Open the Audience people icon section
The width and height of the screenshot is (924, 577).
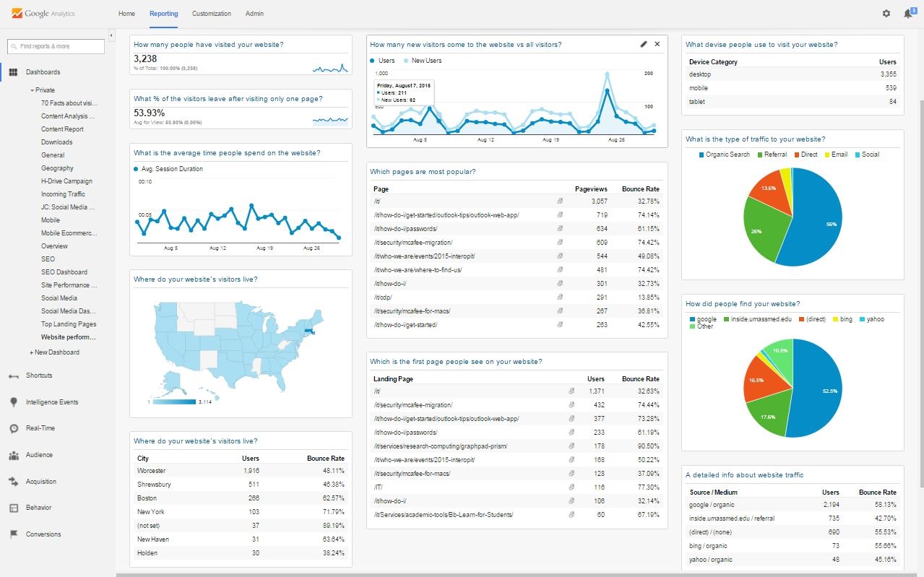(x=13, y=455)
